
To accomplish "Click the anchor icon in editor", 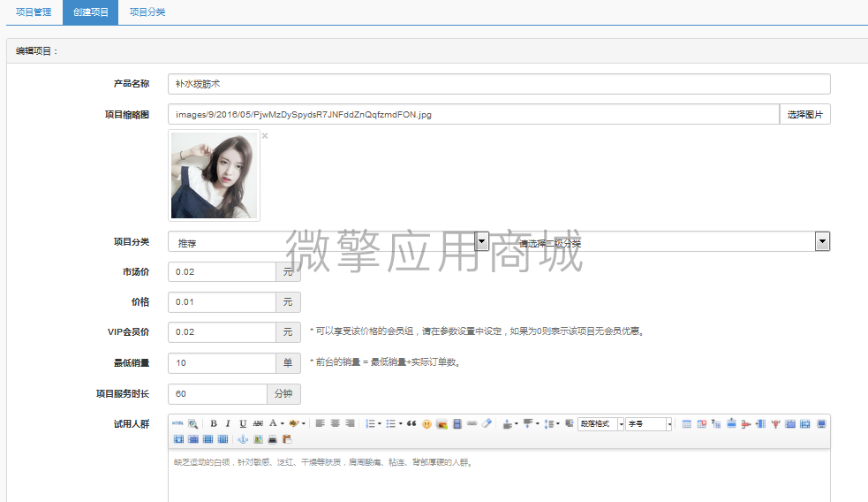I will click(243, 439).
